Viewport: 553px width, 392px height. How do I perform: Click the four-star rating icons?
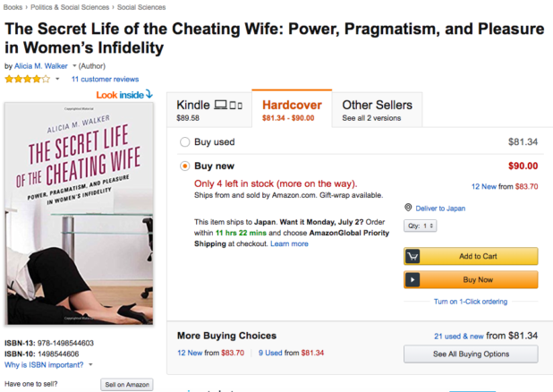click(28, 79)
